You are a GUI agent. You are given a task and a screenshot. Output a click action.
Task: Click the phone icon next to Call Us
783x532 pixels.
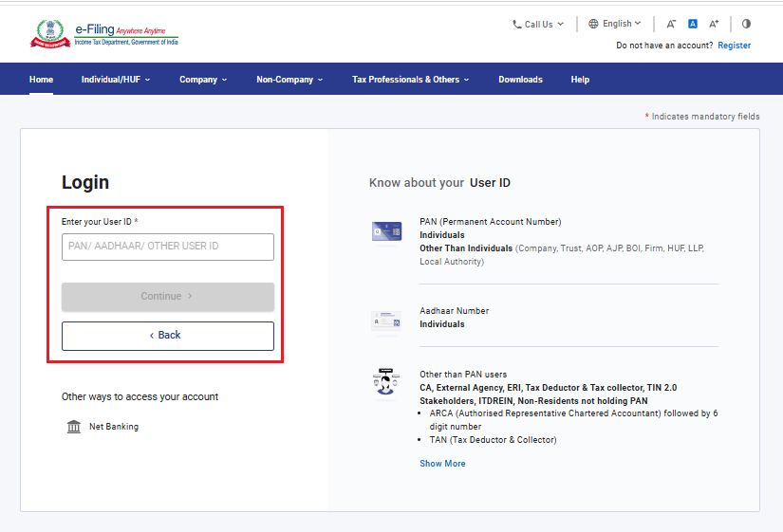tap(517, 24)
